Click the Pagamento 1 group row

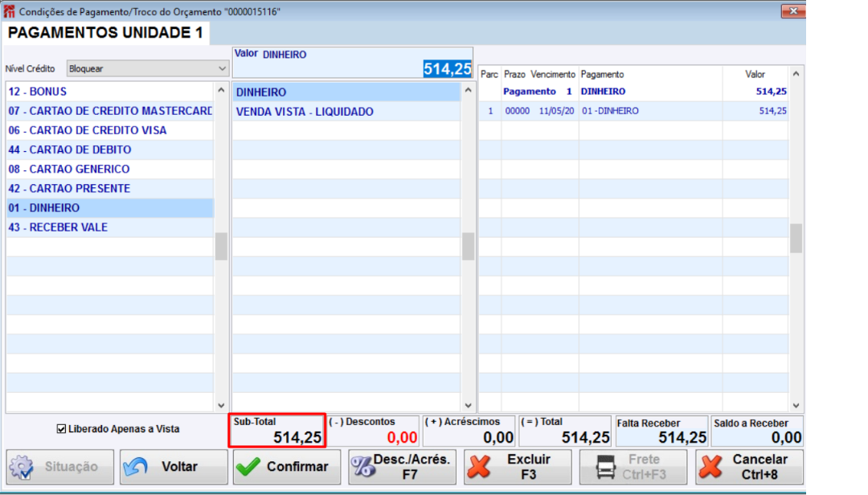coord(633,92)
